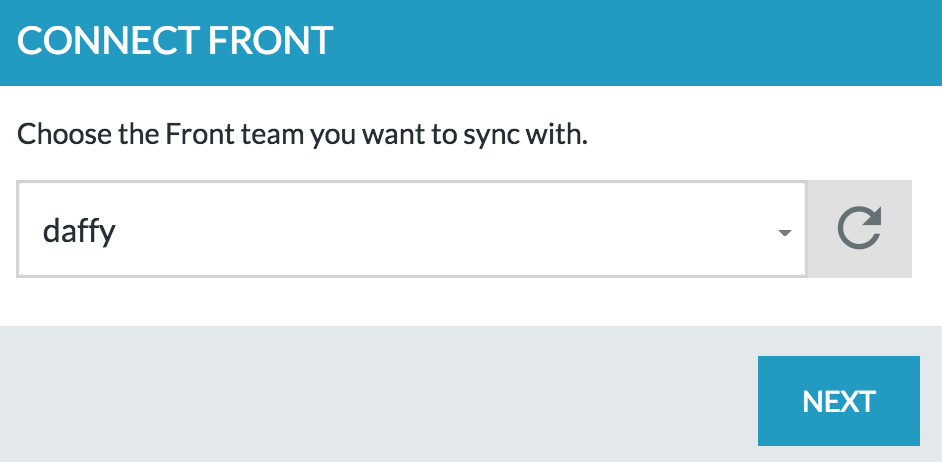Hit the circular arrow refresh button
Viewport: 942px width, 462px height.
click(x=859, y=229)
